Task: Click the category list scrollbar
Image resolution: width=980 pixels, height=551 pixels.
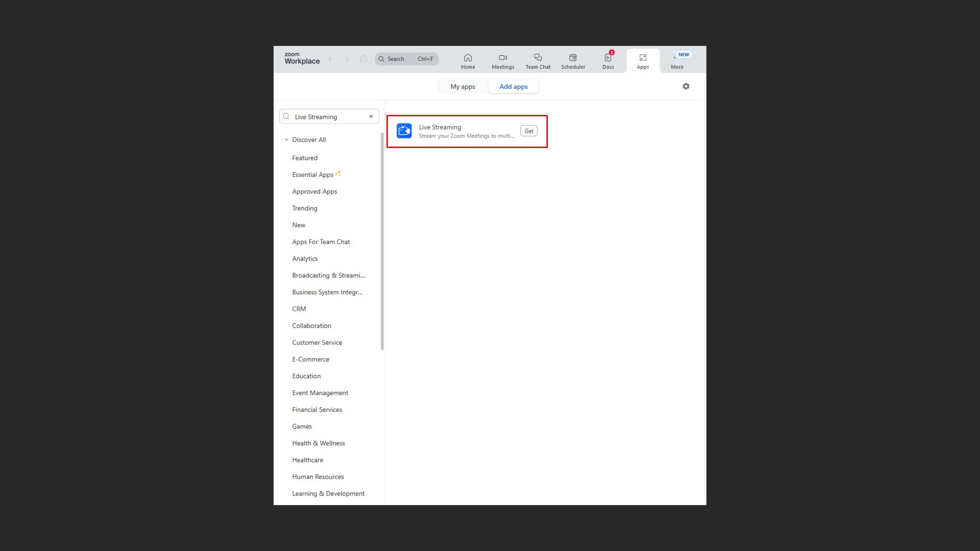Action: pos(382,242)
